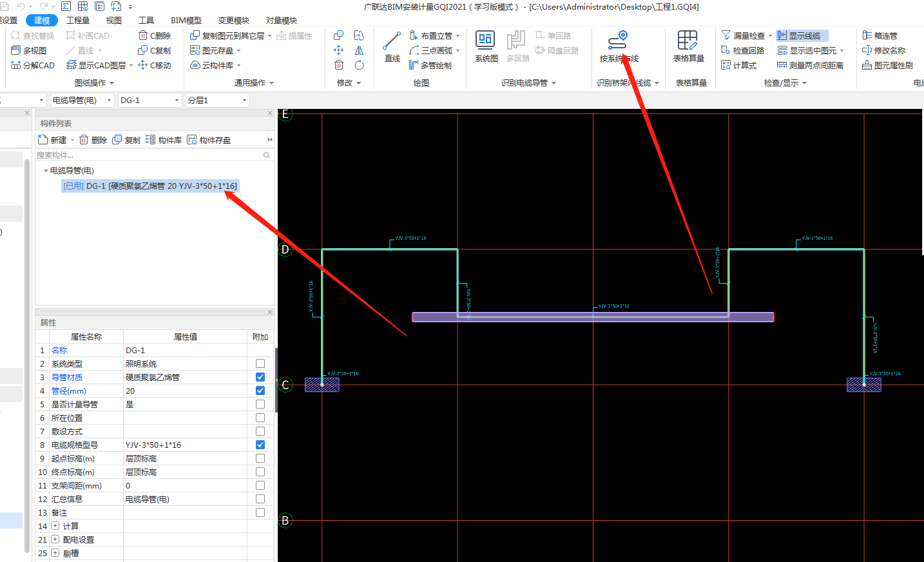The width and height of the screenshot is (924, 562).
Task: Open the 电缆导管(电) component type dropdown
Action: (82, 100)
